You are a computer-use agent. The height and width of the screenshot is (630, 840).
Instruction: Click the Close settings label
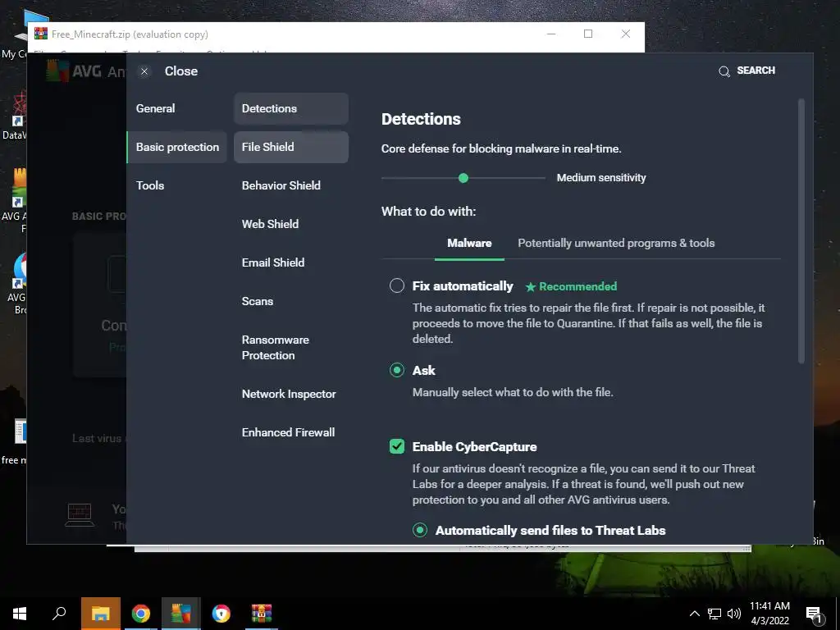181,71
